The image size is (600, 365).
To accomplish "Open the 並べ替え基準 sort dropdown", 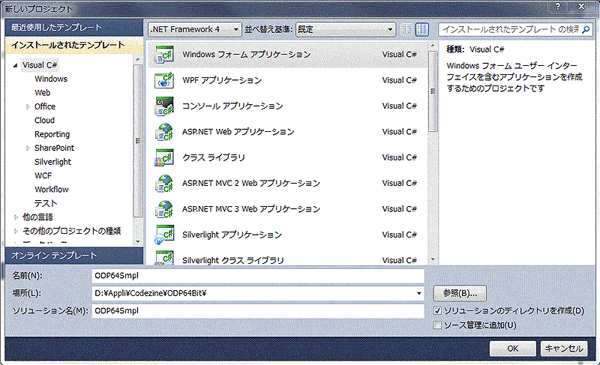I will pos(346,29).
